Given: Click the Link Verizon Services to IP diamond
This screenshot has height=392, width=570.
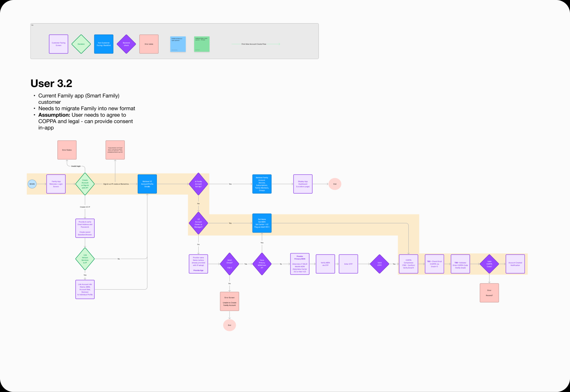Looking at the screenshot, I should 85,259.
